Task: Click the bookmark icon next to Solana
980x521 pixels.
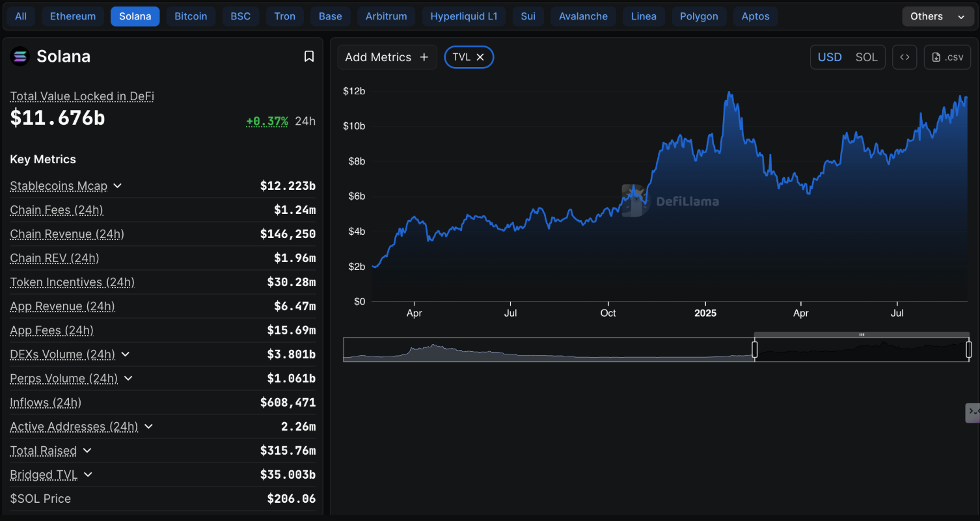Action: [309, 57]
